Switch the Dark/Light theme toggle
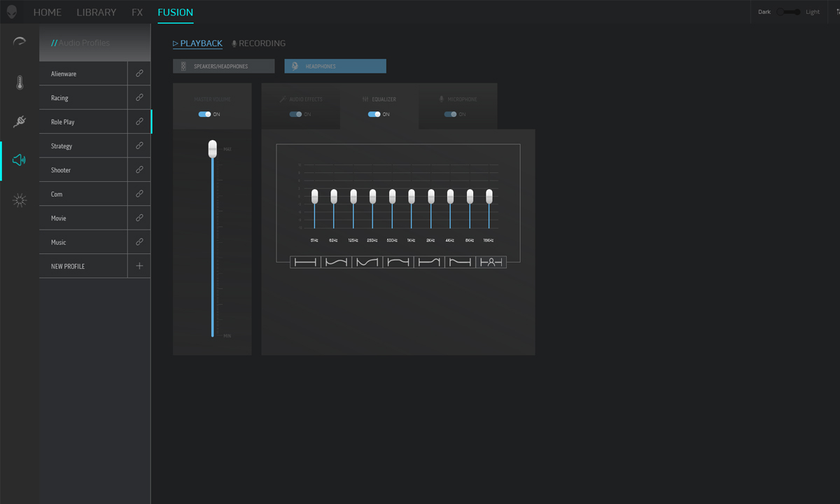The width and height of the screenshot is (840, 504). pos(788,12)
